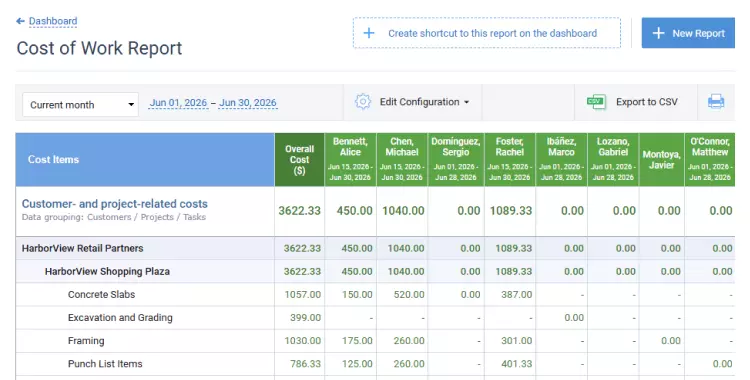
Task: Click Punch List Items overall cost 786.33
Action: [x=305, y=364]
